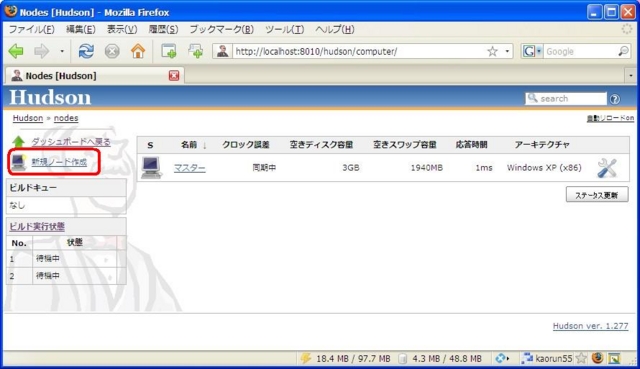The image size is (640, 369).
Task: Open the search help question icon
Action: pos(615,99)
